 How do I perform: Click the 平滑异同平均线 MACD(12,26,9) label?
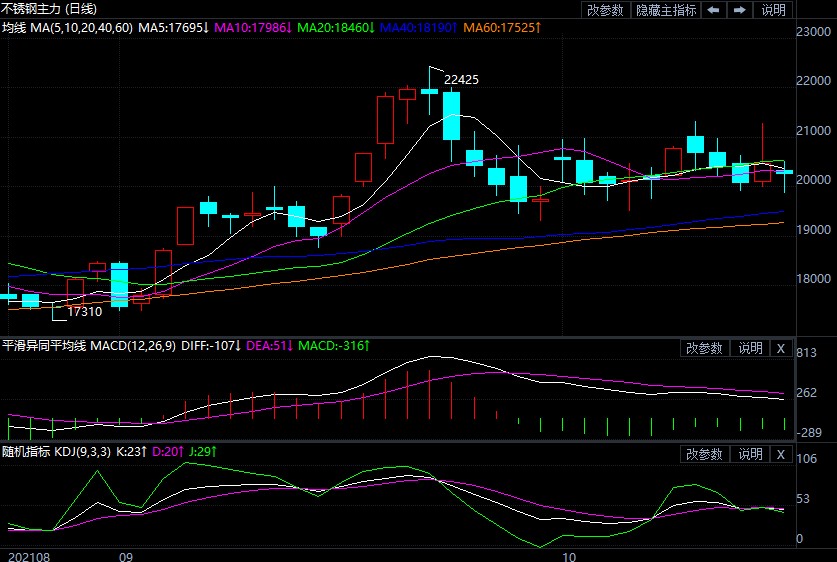pyautogui.click(x=92, y=346)
